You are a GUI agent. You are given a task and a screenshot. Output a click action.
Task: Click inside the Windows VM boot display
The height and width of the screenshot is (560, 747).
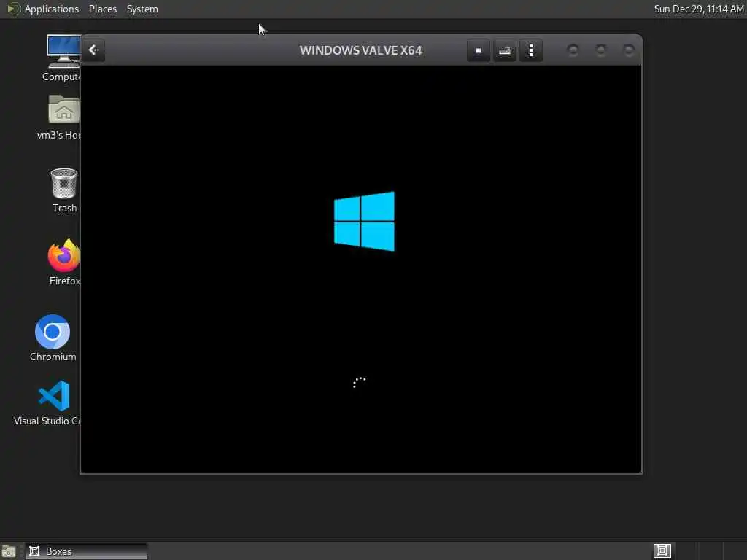(360, 269)
